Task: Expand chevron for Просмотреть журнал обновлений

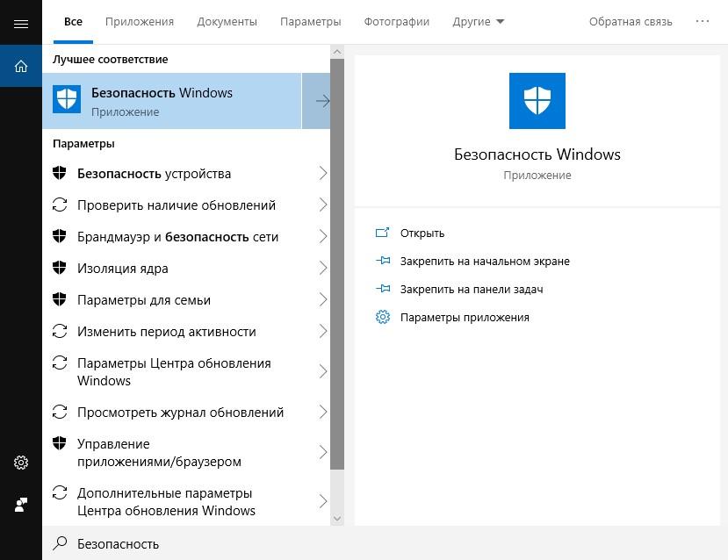Action: click(323, 412)
